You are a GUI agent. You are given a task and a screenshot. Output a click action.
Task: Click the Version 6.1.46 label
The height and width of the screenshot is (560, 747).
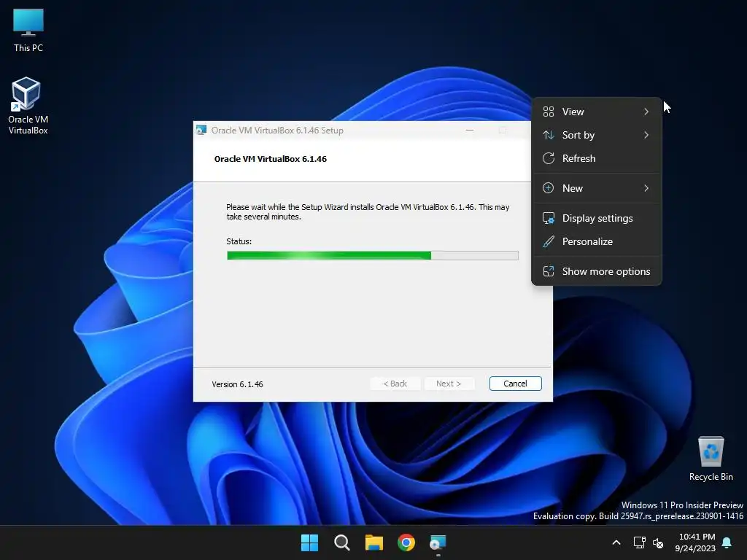(x=237, y=384)
